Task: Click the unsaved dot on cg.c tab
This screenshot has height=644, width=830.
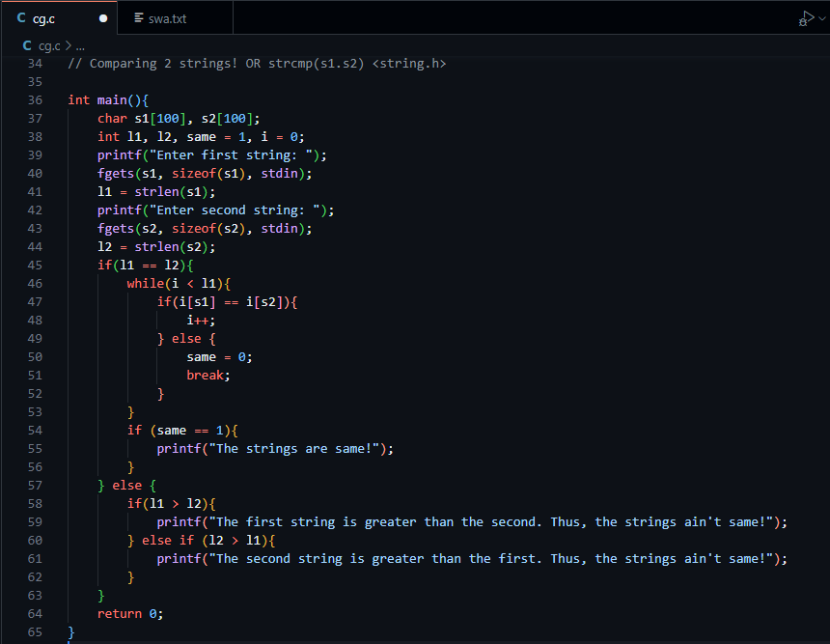Action: click(x=103, y=18)
